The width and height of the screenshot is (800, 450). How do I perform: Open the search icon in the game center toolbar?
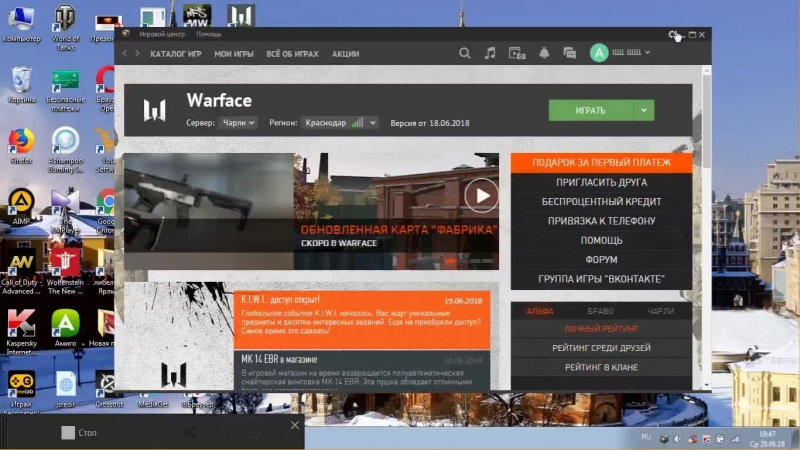tap(464, 53)
